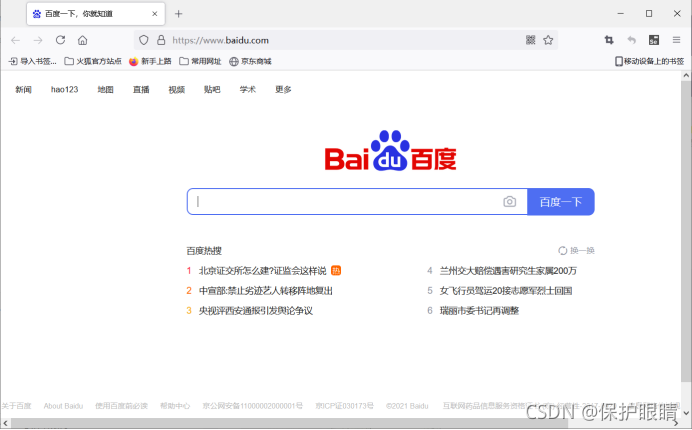Open 京公网安备11000002000001号 footer link
The width and height of the screenshot is (692, 430).
tap(252, 406)
